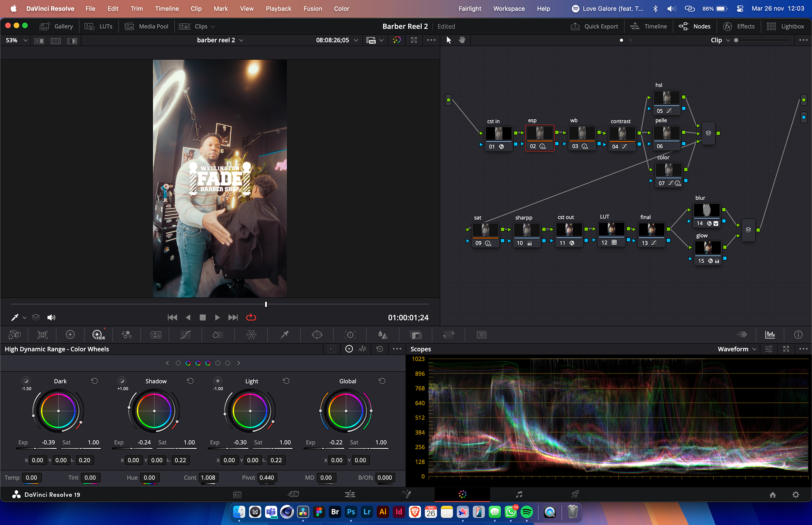This screenshot has height=525, width=812.
Task: Toggle the Highlight view
Action: tap(72, 41)
